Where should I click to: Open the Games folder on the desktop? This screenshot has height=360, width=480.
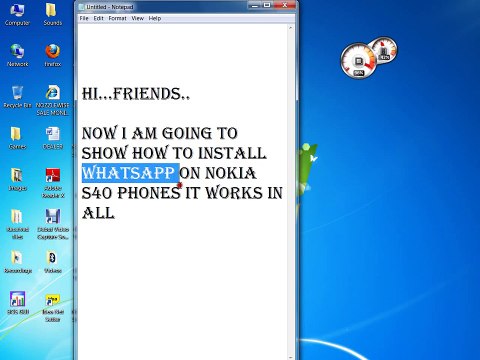pyautogui.click(x=17, y=138)
